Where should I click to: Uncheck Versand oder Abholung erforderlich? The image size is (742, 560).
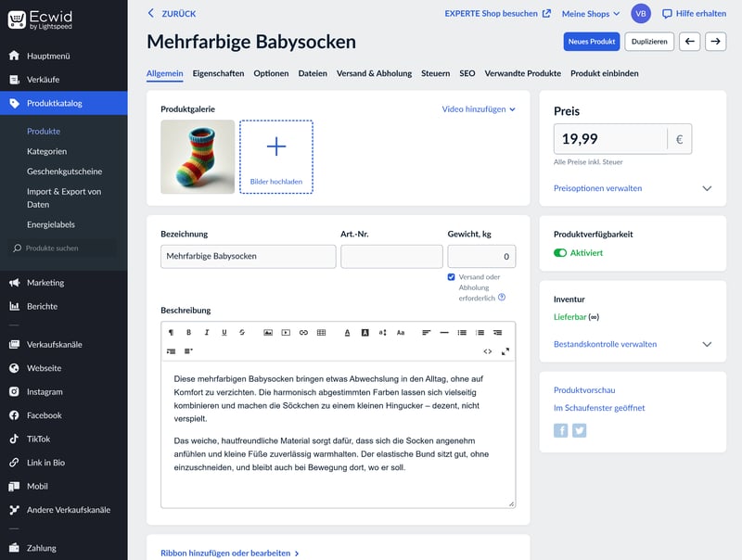tap(452, 277)
